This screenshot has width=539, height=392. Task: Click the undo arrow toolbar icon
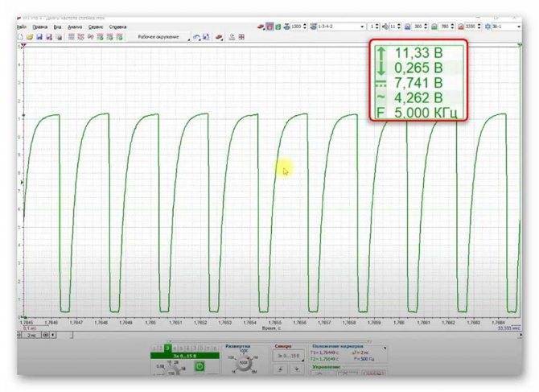click(x=196, y=37)
